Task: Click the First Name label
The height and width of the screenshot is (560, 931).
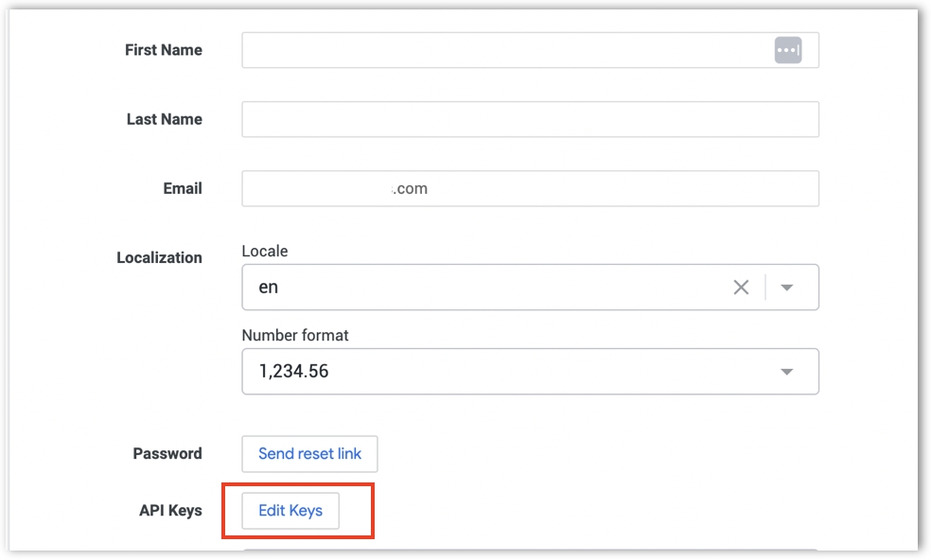Action: pyautogui.click(x=164, y=50)
